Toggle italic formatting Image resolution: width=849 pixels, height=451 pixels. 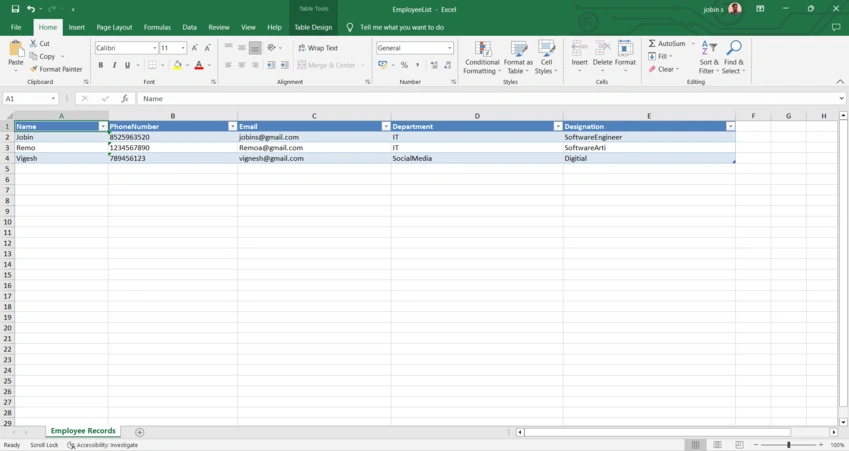[x=114, y=65]
